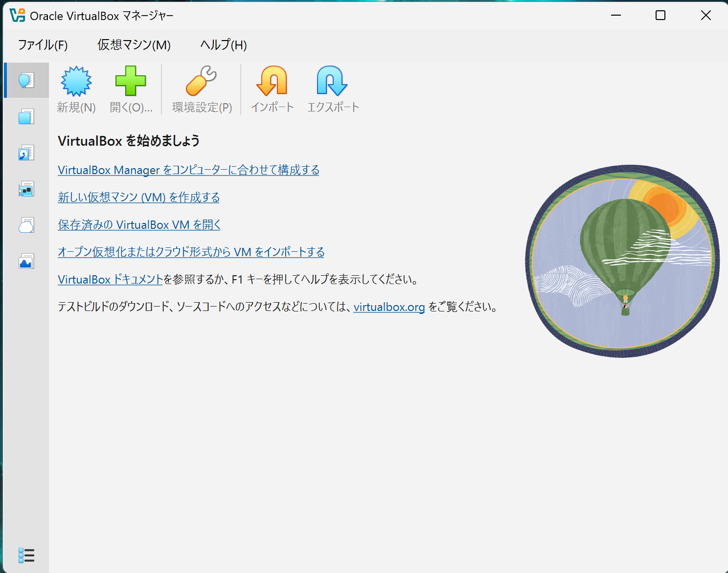Open the ファイル(F) menu

[x=41, y=45]
